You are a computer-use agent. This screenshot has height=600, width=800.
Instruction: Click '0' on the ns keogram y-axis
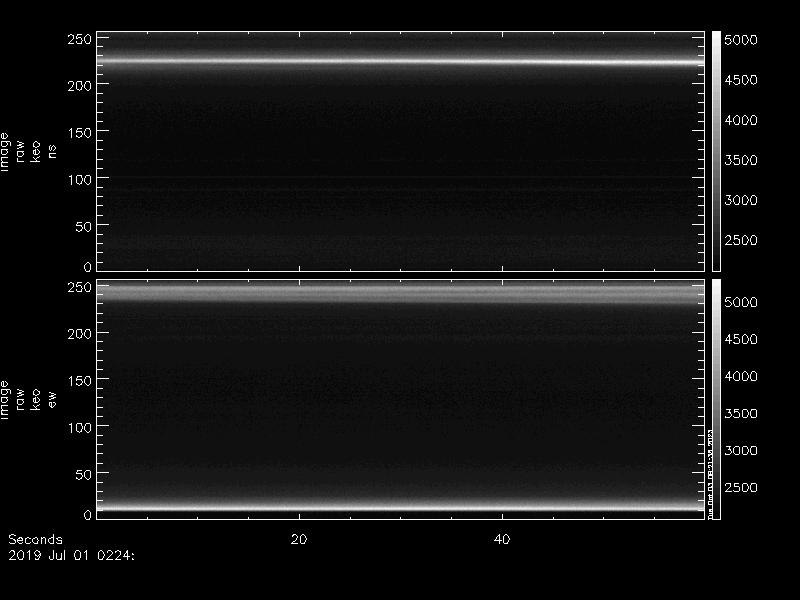click(x=88, y=267)
